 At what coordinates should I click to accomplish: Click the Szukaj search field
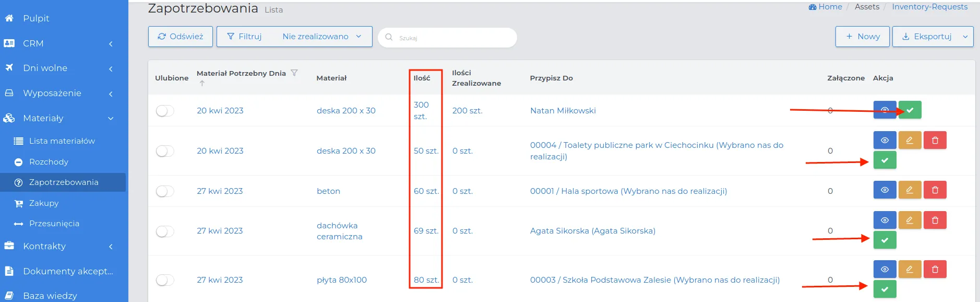(448, 38)
